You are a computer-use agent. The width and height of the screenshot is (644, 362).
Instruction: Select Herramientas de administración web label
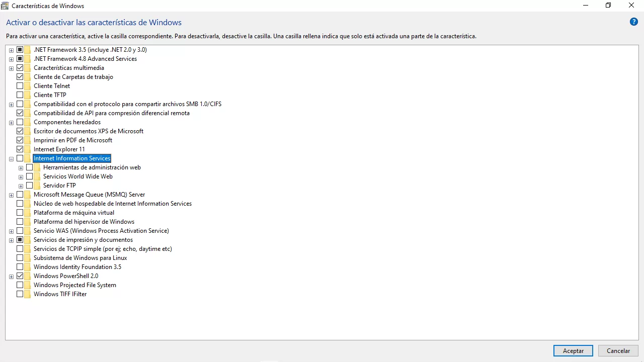coord(92,167)
